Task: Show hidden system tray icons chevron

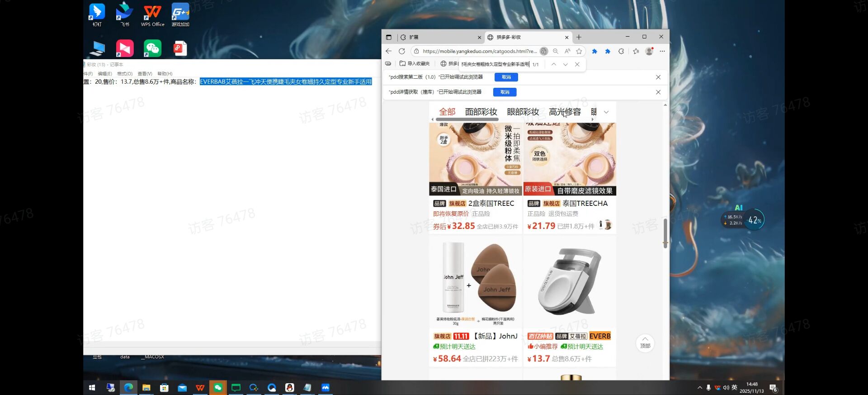Action: tap(700, 387)
